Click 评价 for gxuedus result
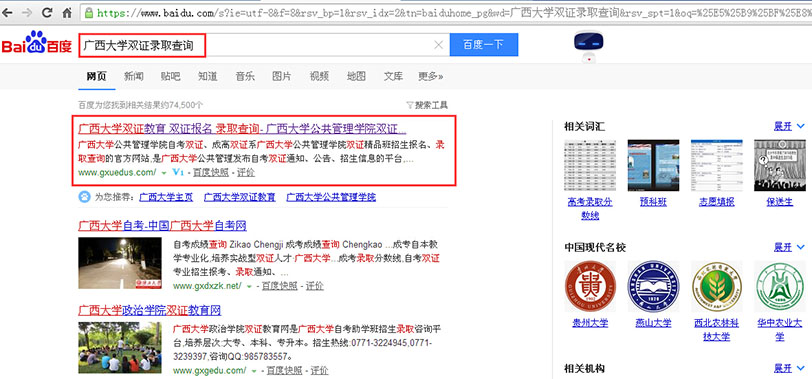 coord(246,172)
